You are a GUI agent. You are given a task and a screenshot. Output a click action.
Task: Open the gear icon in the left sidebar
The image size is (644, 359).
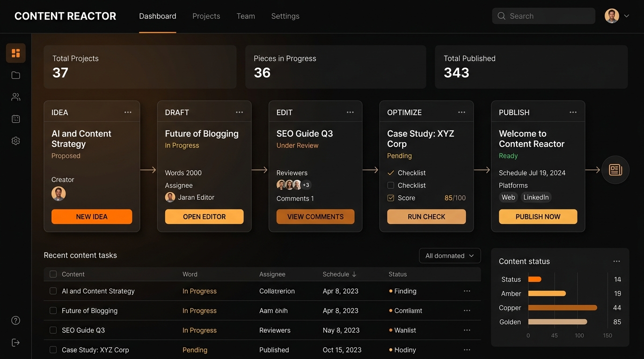coord(16,141)
